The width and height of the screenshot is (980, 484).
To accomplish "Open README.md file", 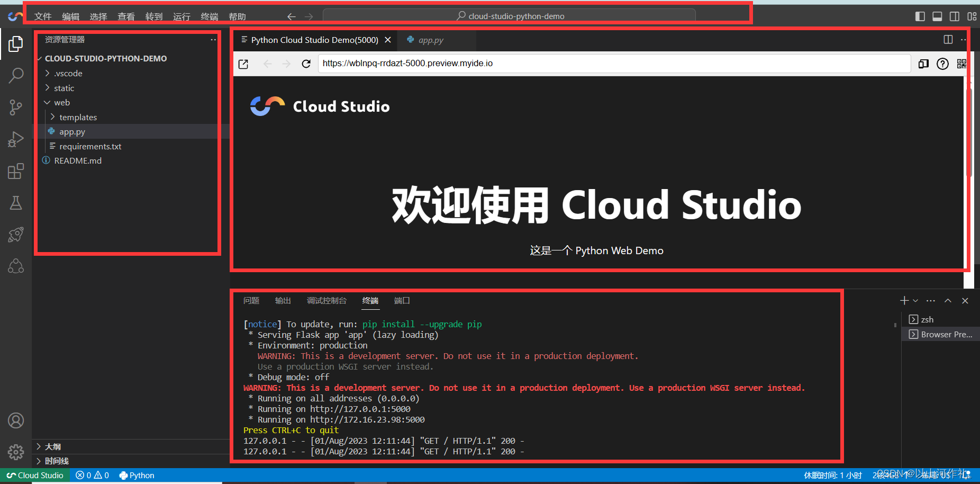I will tap(77, 161).
